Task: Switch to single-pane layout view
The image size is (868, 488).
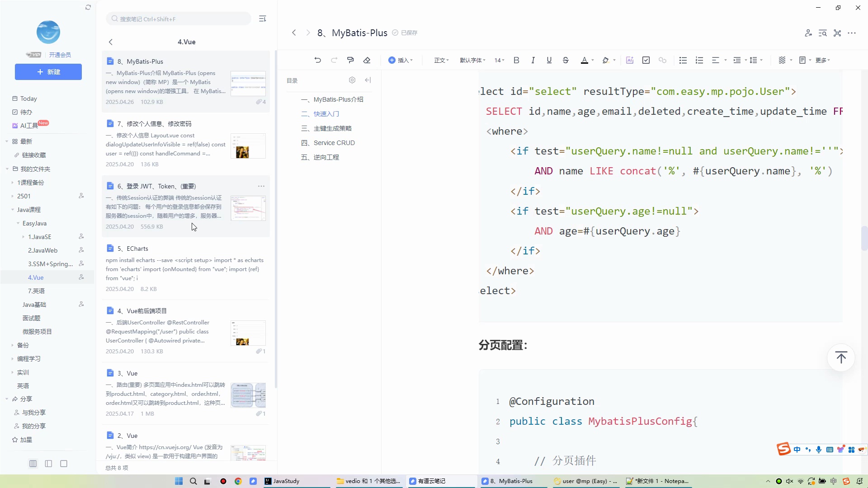Action: pyautogui.click(x=64, y=464)
